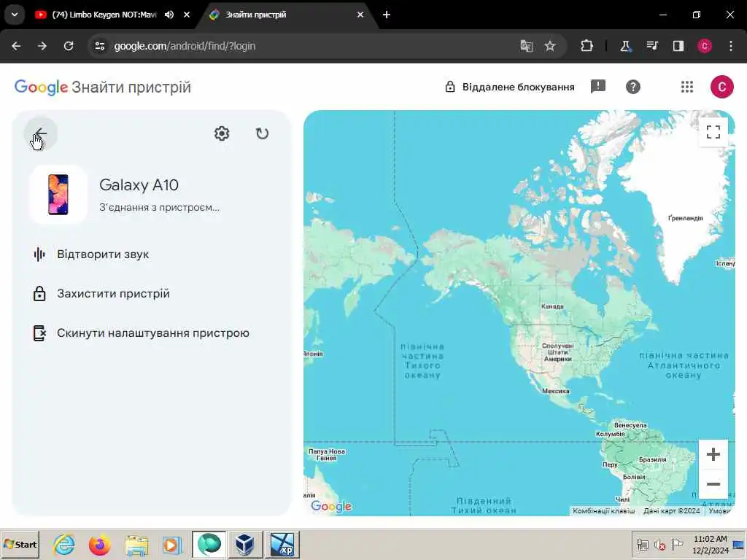This screenshot has height=560, width=747.
Task: Close the Знайти пристрій tab
Action: [360, 15]
